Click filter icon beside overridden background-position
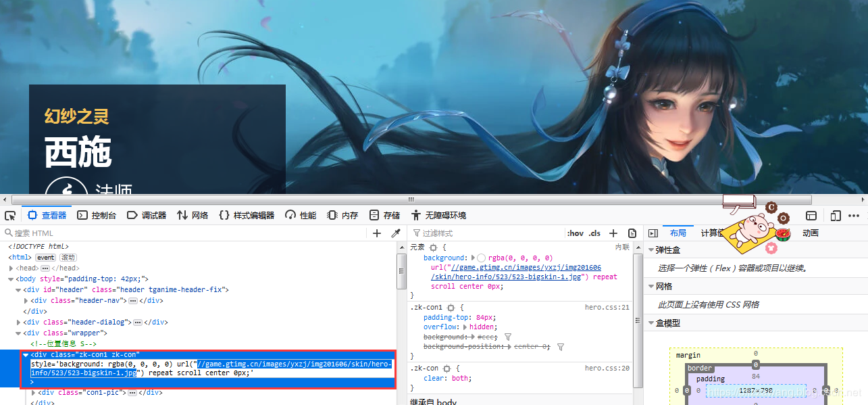868x405 pixels. tap(560, 347)
